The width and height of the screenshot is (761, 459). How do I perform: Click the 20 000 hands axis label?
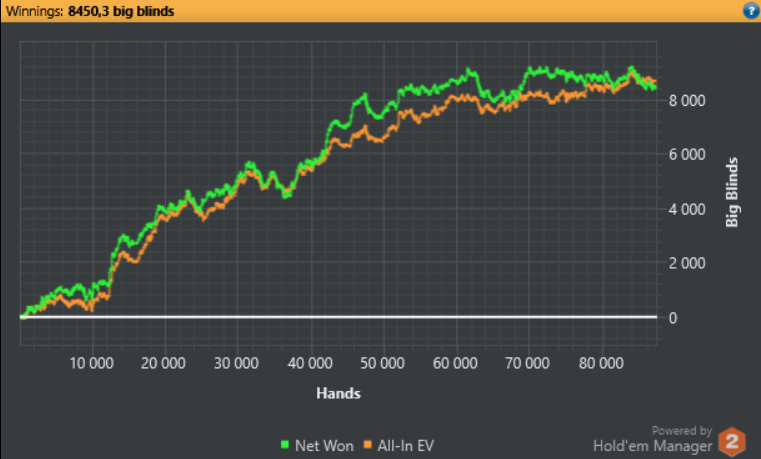pos(164,363)
